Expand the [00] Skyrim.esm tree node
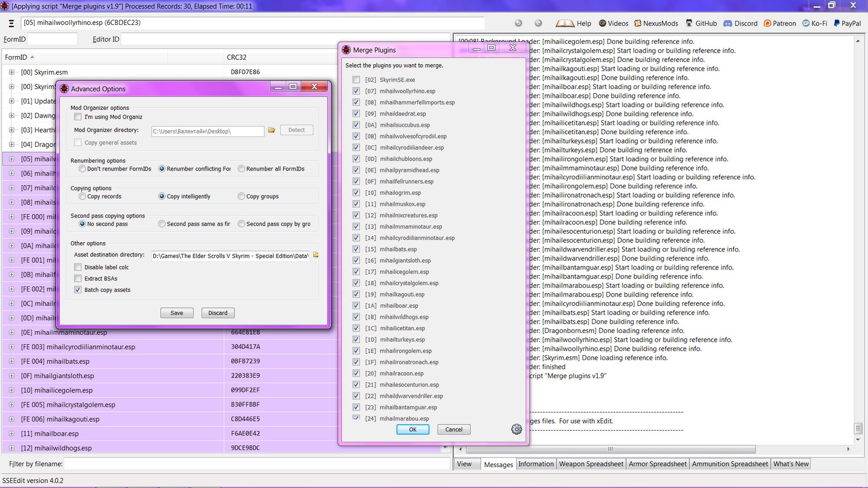Image resolution: width=868 pixels, height=488 pixels. pos(12,72)
